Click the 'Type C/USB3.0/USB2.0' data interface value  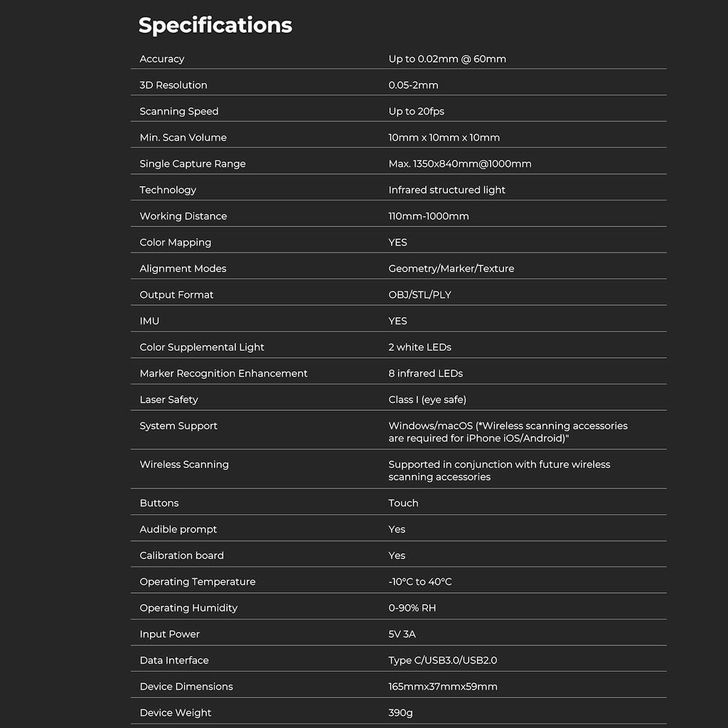tap(442, 660)
